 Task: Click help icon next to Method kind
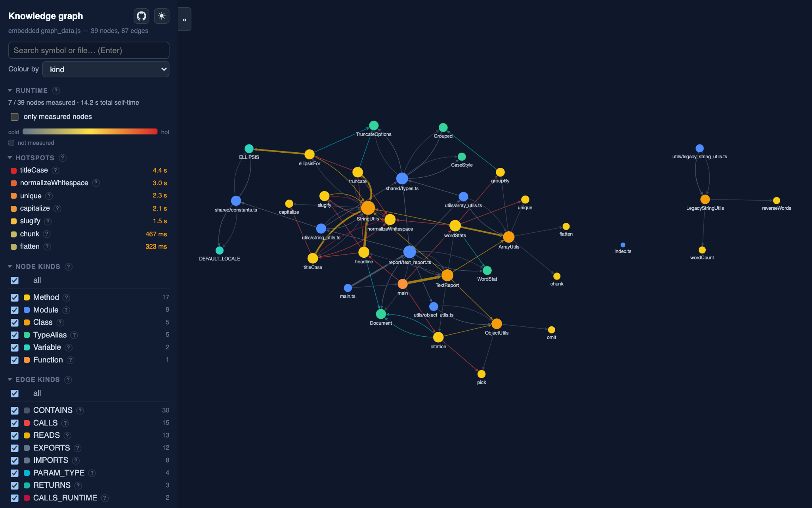pyautogui.click(x=67, y=297)
